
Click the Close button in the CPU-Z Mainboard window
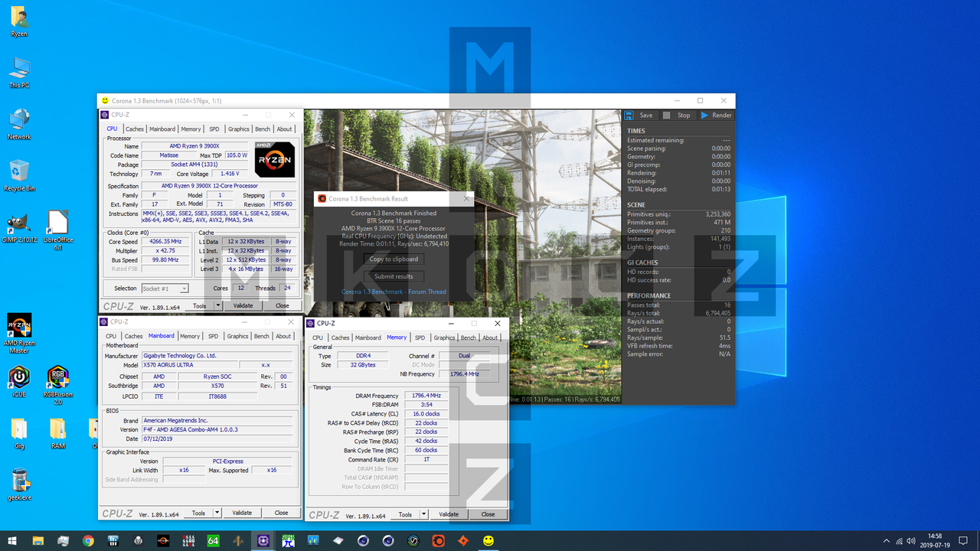pos(281,513)
